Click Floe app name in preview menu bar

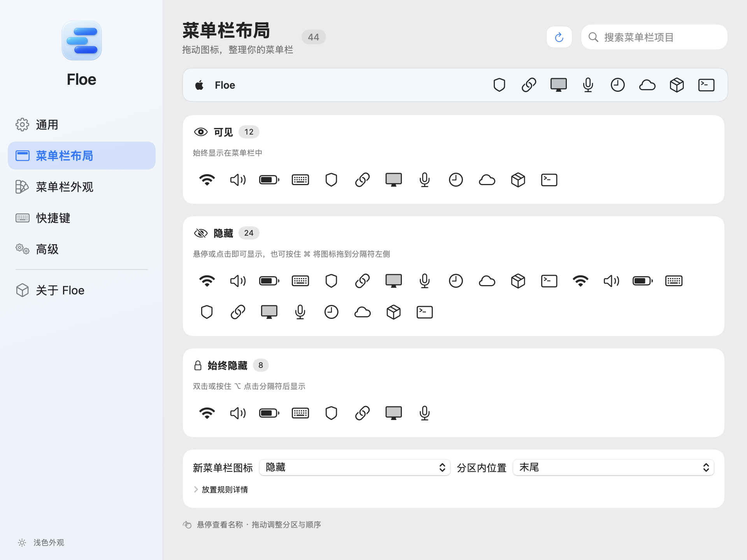click(x=225, y=85)
